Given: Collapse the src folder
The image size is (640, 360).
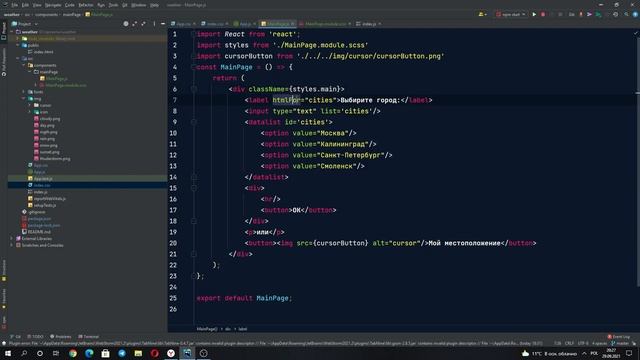Looking at the screenshot, I should (18, 58).
